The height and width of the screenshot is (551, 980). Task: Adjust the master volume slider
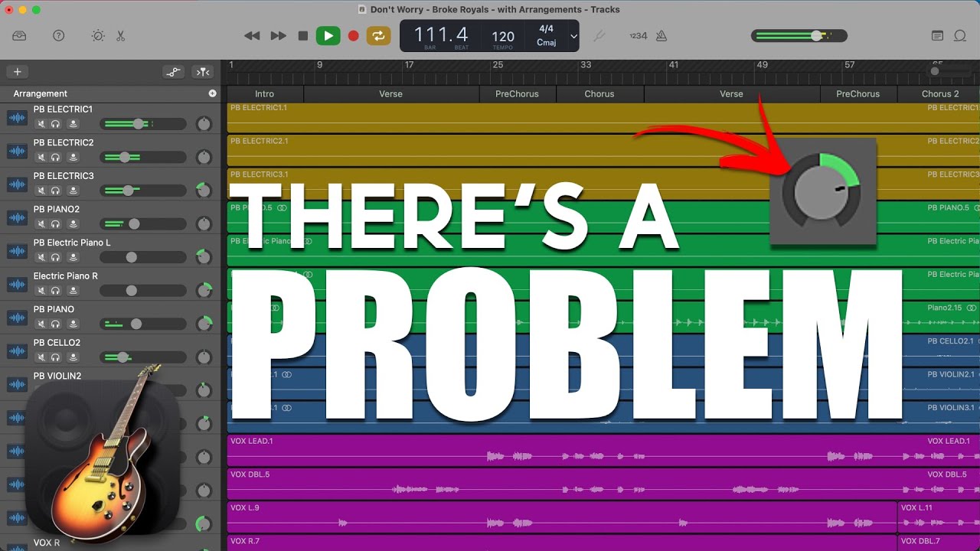click(x=799, y=36)
